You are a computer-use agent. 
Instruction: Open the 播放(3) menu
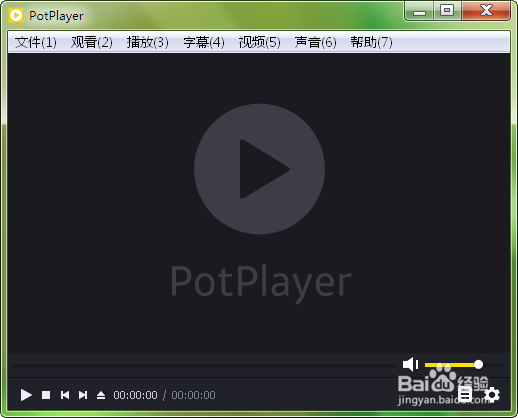pyautogui.click(x=148, y=42)
